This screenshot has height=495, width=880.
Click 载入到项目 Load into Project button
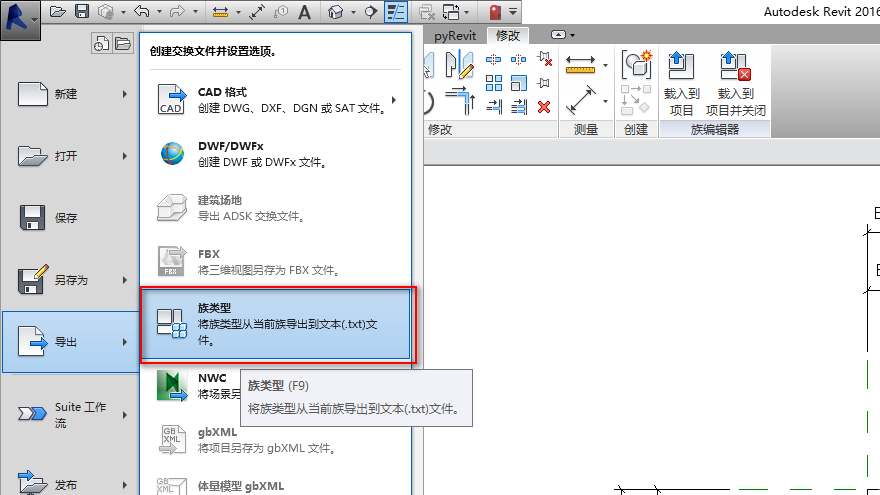point(681,84)
